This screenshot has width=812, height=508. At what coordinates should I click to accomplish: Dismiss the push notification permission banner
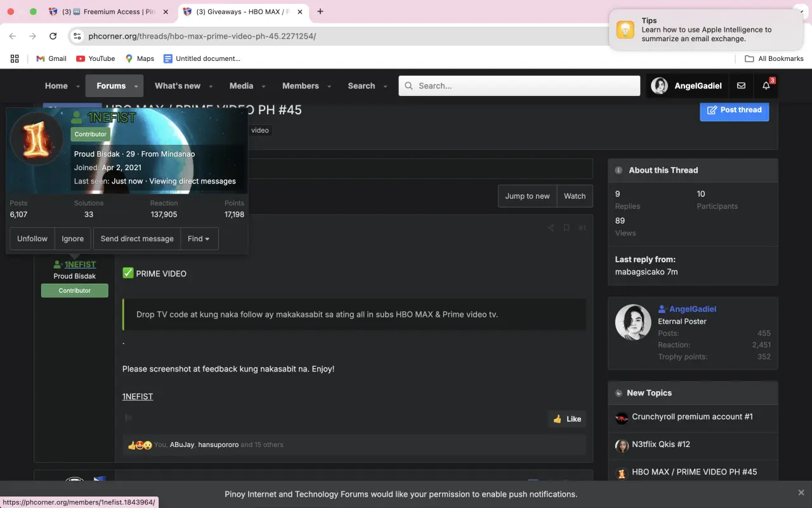click(x=801, y=493)
